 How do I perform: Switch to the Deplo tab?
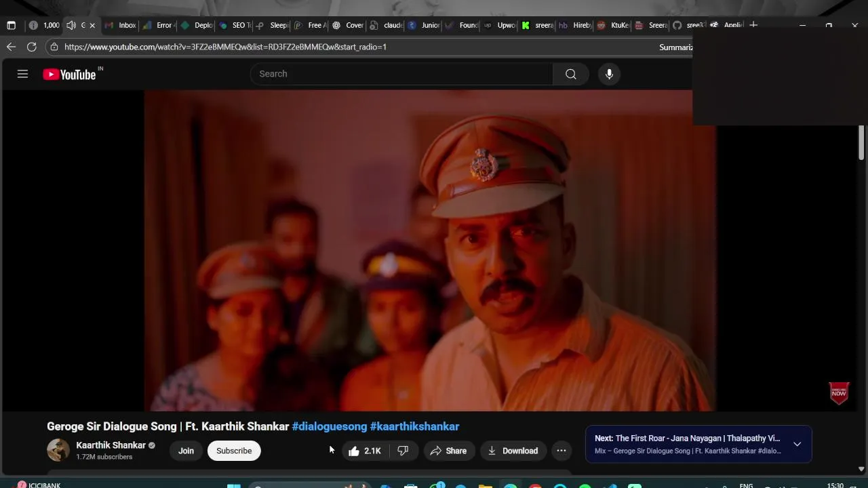tap(196, 25)
